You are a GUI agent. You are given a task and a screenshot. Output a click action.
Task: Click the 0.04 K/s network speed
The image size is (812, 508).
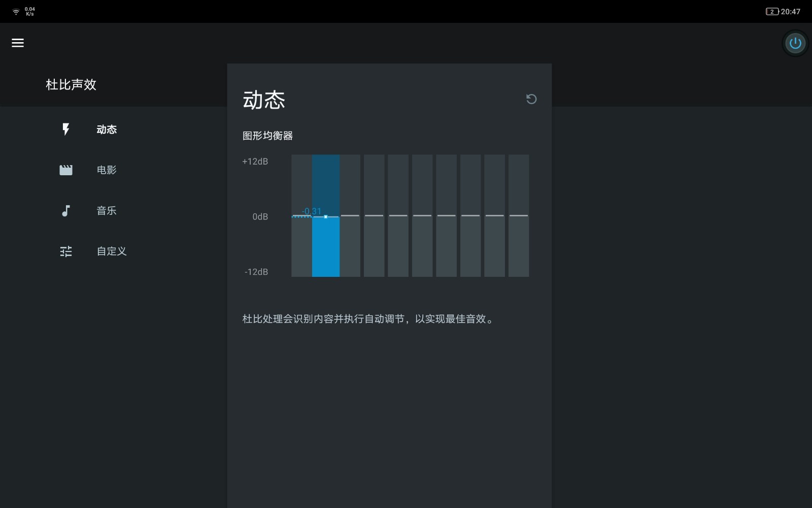(x=30, y=12)
